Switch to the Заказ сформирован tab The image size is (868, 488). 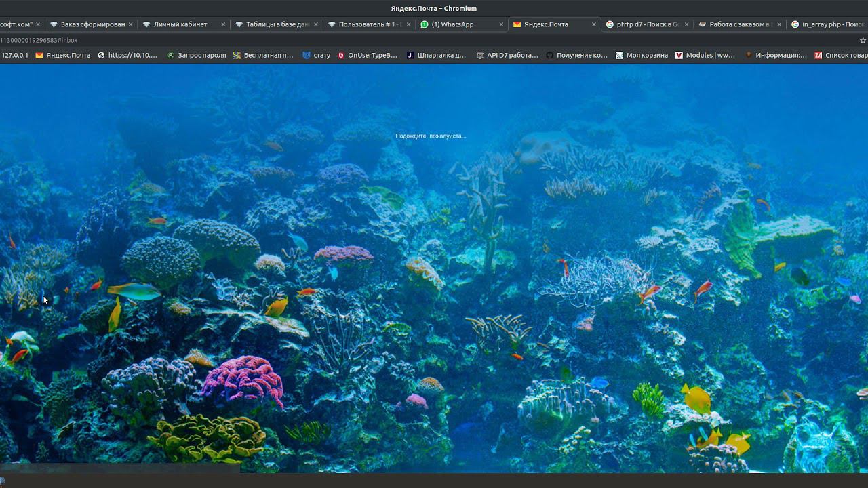pyautogui.click(x=92, y=24)
